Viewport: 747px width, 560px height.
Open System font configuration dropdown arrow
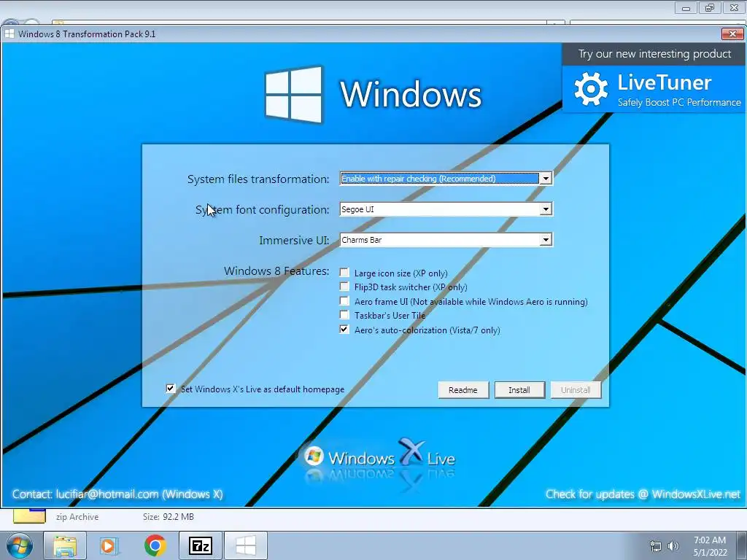[546, 209]
